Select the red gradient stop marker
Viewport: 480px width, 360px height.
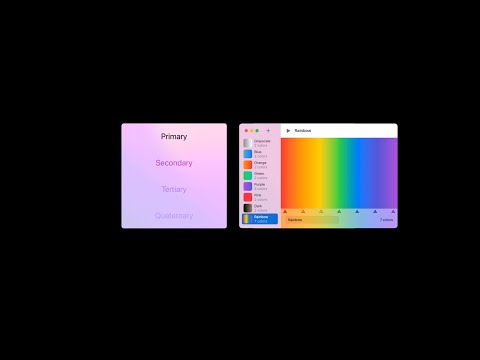pos(285,211)
